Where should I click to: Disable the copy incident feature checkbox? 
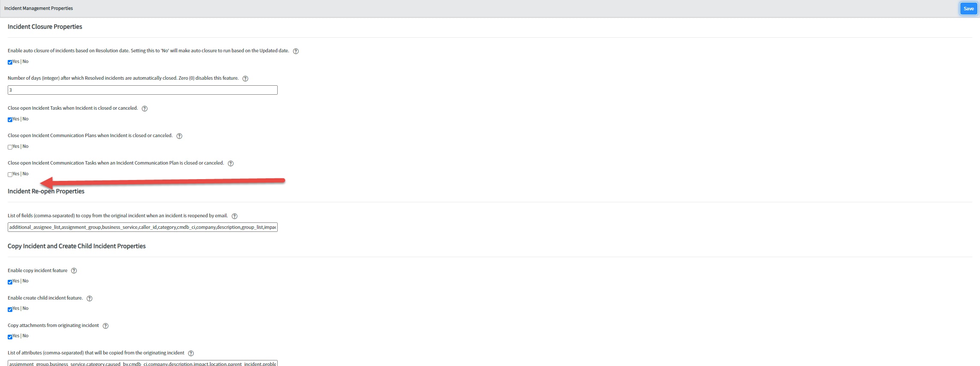point(10,282)
